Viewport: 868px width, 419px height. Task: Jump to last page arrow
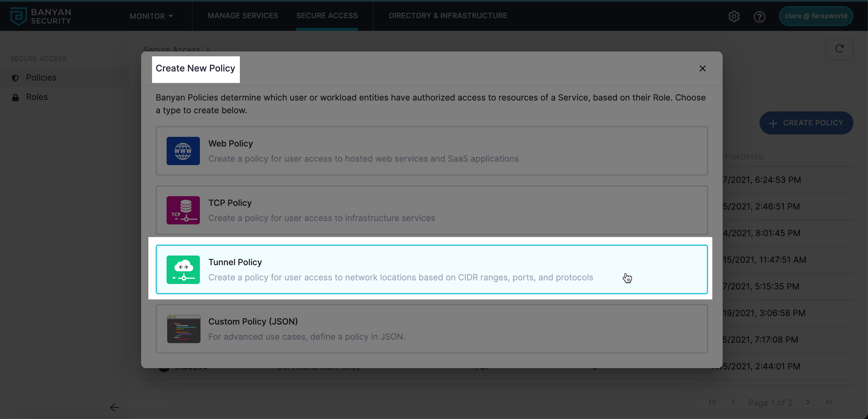(829, 402)
